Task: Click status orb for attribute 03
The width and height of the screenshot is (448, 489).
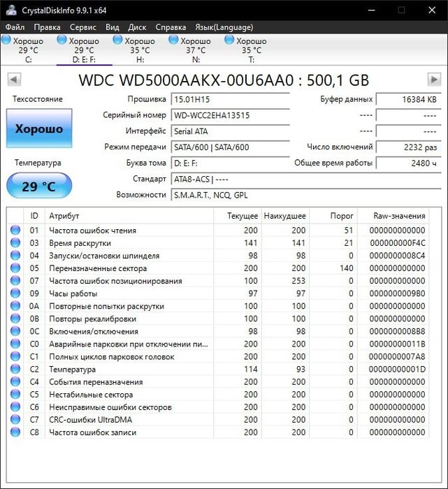Action: [15, 242]
